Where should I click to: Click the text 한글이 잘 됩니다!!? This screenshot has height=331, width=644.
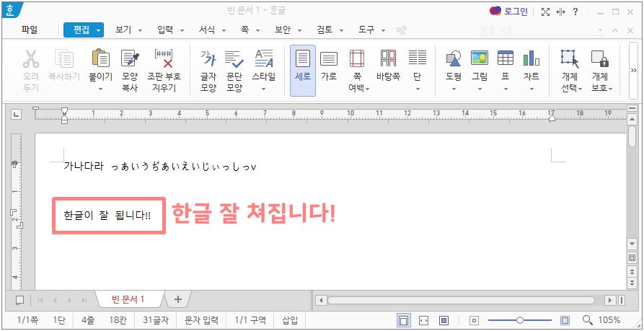pyautogui.click(x=107, y=215)
